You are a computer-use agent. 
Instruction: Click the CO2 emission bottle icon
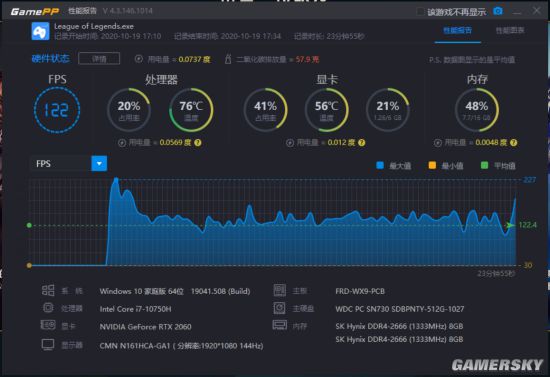pos(228,59)
